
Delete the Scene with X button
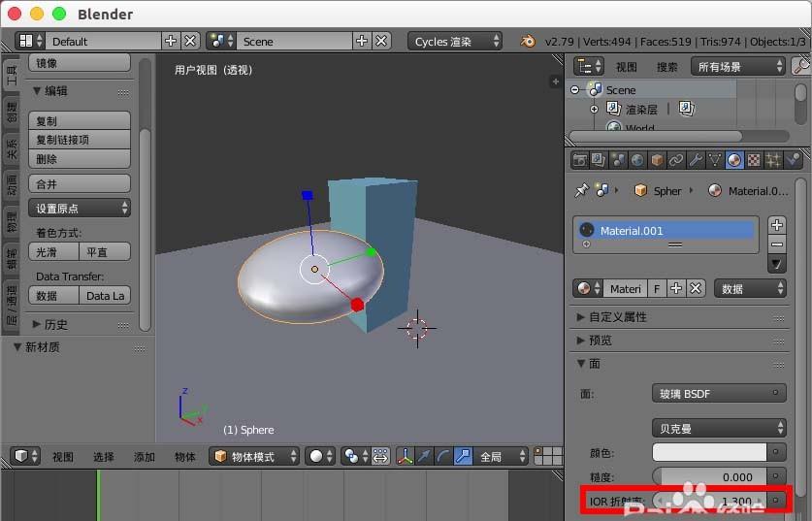[x=381, y=41]
